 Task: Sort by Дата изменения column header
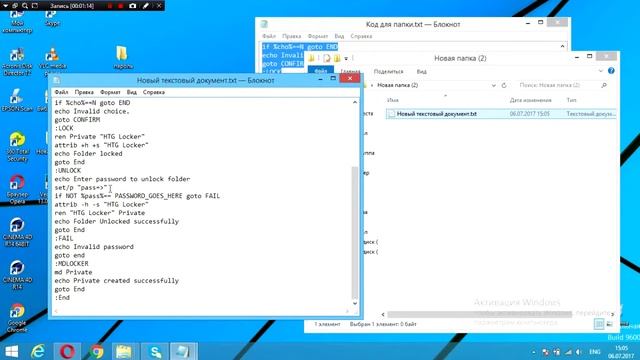(530, 100)
